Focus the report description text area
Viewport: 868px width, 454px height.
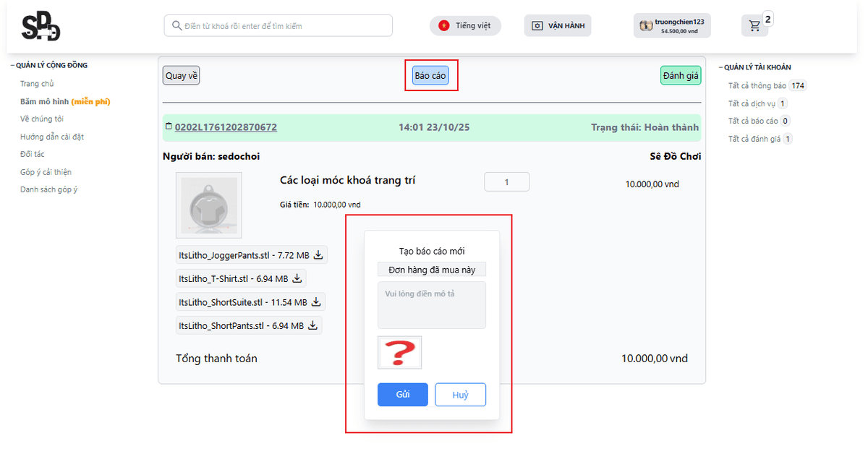point(432,305)
